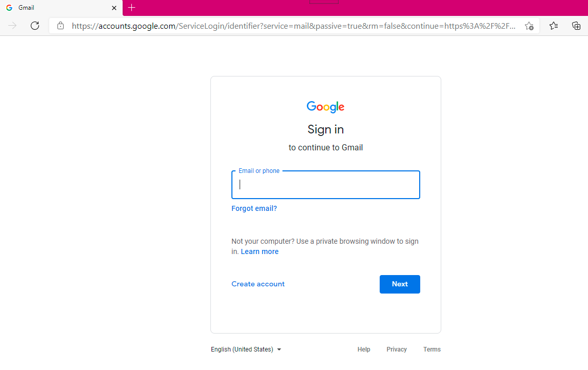Click the Email or phone field
This screenshot has height=370, width=588.
pyautogui.click(x=325, y=185)
